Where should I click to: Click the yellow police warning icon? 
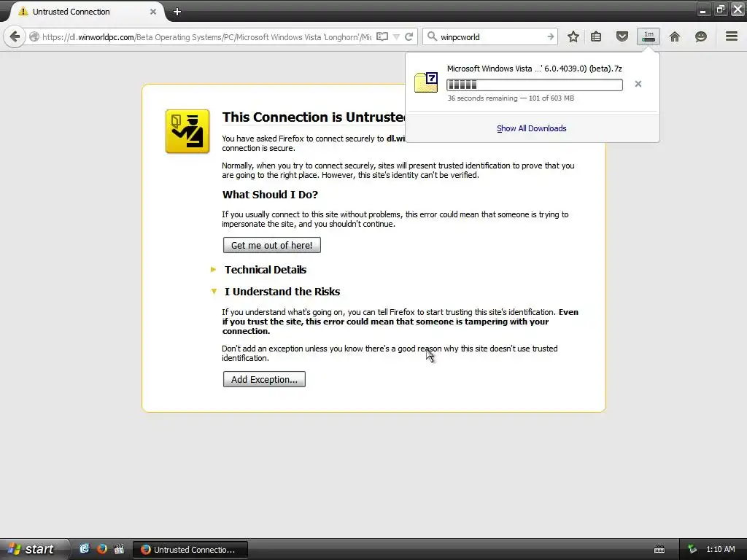[x=187, y=131]
